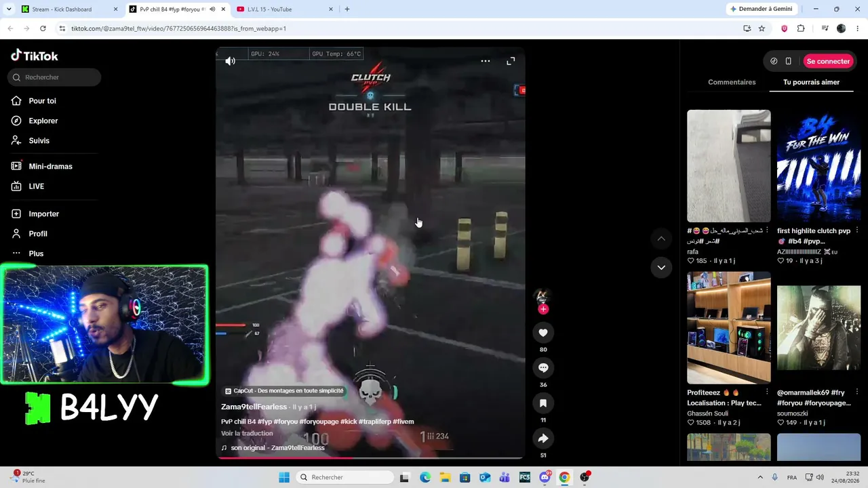The image size is (868, 488).
Task: Go to the previous video with the up chevron
Action: coord(661,239)
